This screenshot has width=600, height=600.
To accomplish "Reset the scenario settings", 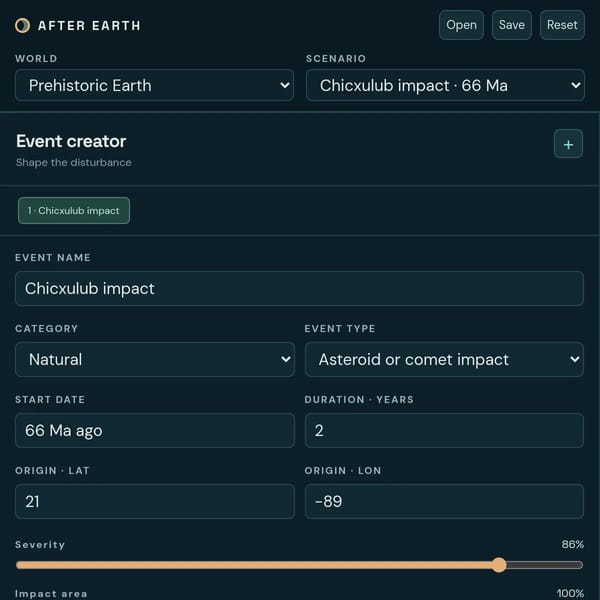I will [x=562, y=25].
